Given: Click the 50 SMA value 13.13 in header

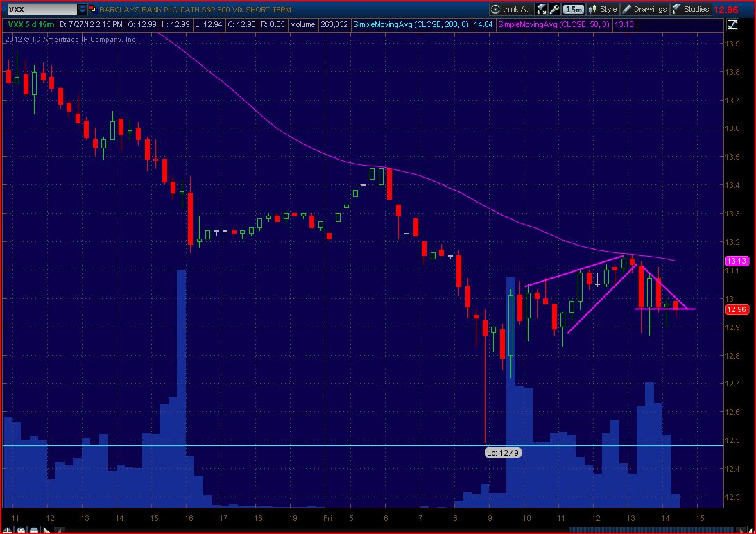Looking at the screenshot, I should click(x=624, y=24).
